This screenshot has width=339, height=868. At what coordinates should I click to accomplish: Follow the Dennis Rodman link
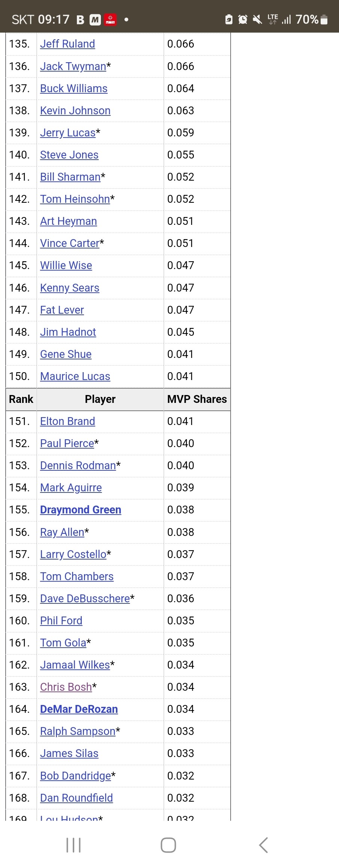point(78,465)
